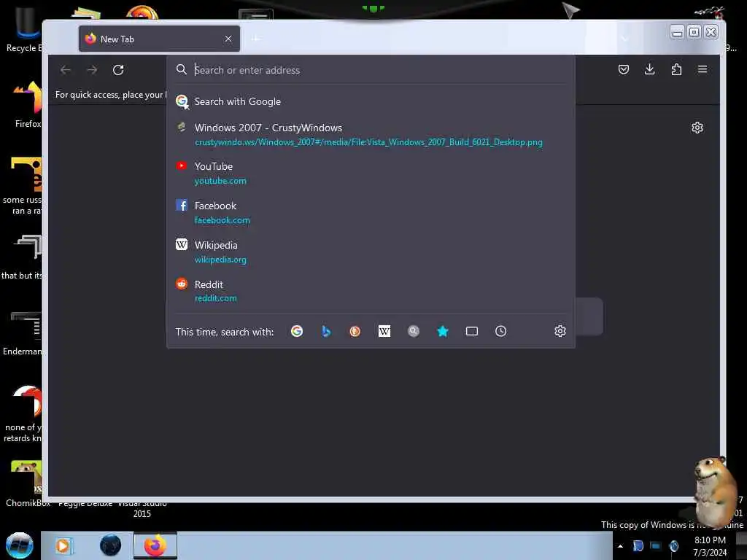Viewport: 747px width, 560px height.
Task: Reload the page with the refresh icon
Action: click(118, 70)
